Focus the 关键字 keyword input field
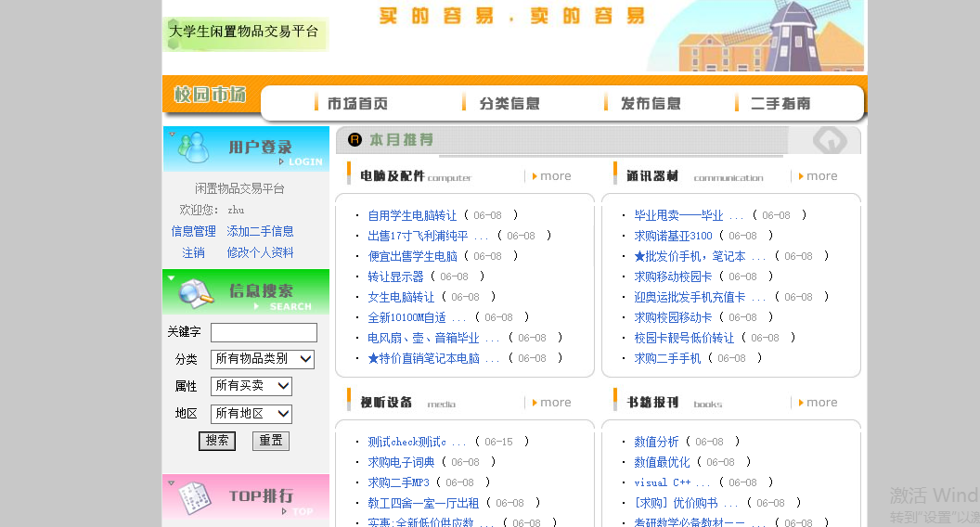The width and height of the screenshot is (980, 527). 264,332
